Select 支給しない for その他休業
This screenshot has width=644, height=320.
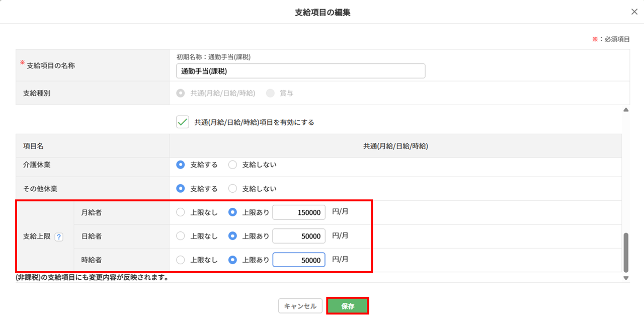coord(232,189)
